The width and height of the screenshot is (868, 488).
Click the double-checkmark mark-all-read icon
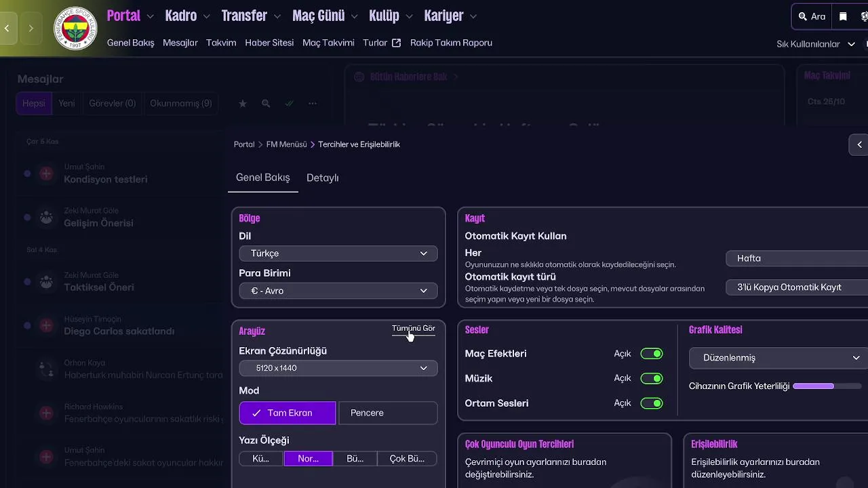[290, 104]
